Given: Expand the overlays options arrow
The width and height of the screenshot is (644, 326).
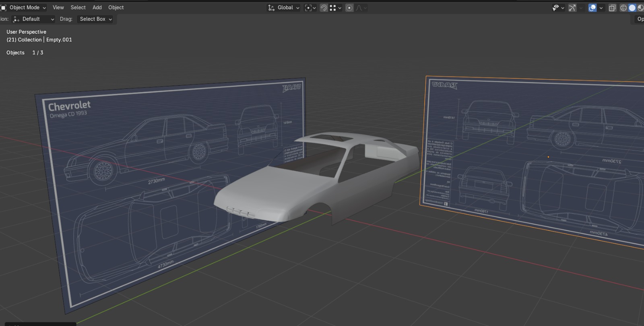Looking at the screenshot, I should coord(601,8).
